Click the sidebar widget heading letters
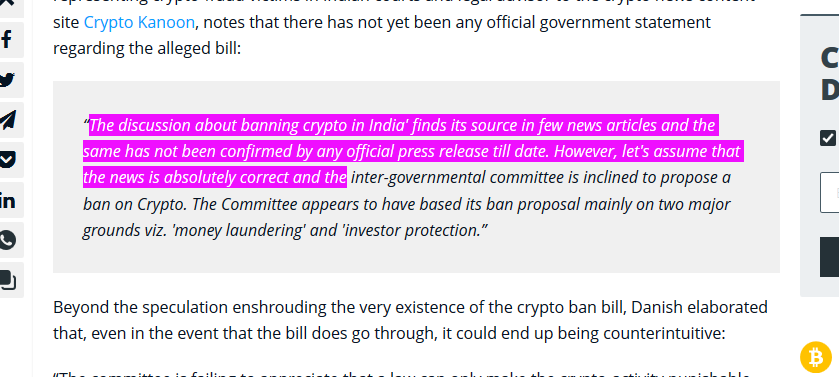Image resolution: width=839 pixels, height=377 pixels. pyautogui.click(x=829, y=74)
